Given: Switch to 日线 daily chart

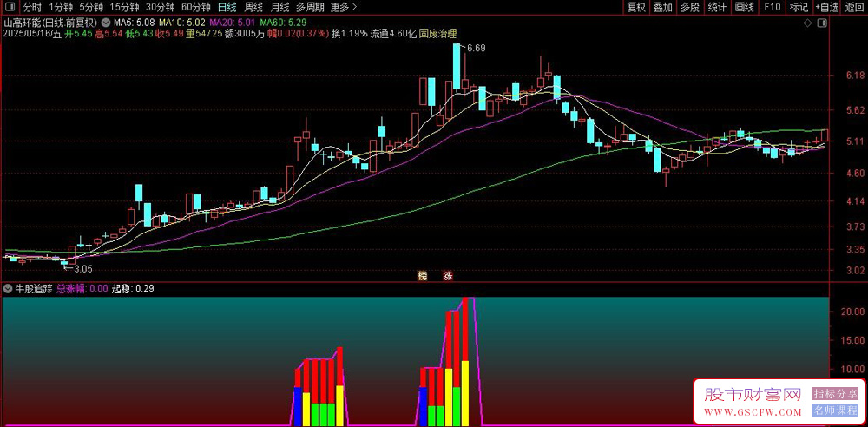Looking at the screenshot, I should [x=227, y=7].
